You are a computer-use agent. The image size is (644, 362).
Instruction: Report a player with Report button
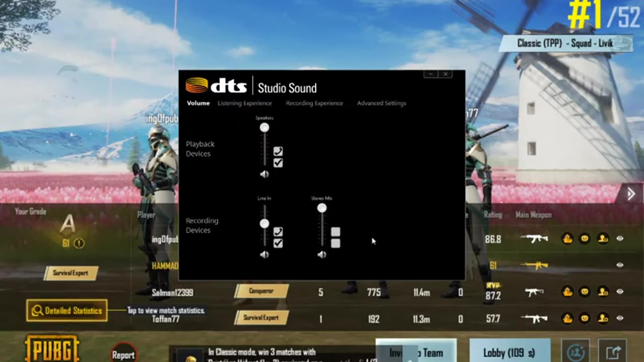click(123, 354)
